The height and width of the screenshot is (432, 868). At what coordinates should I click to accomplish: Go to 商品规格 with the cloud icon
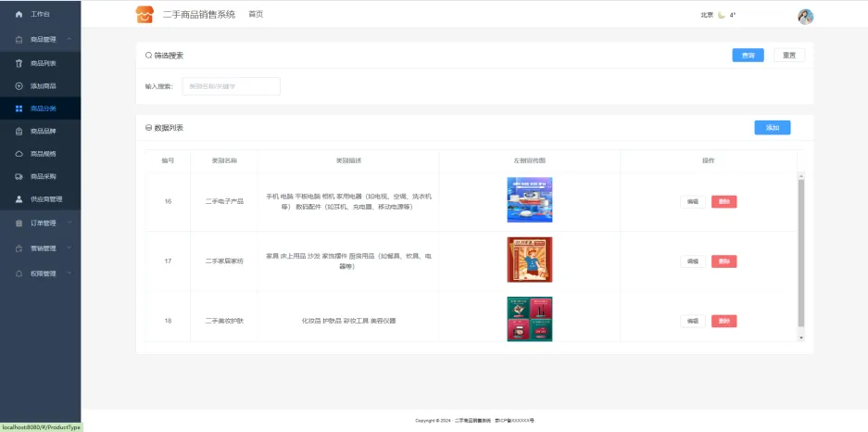(43, 154)
